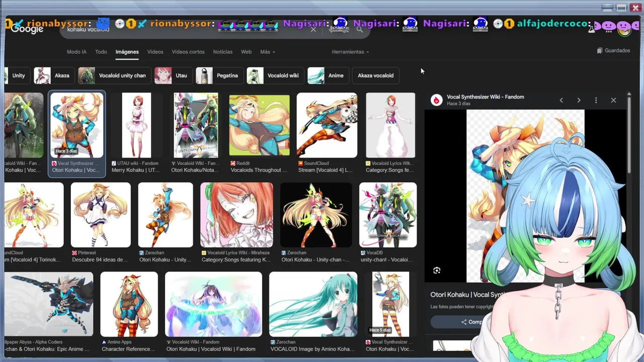644x362 pixels.
Task: Open the black-background Zerochan Unity-chan thumbnail
Action: (316, 215)
